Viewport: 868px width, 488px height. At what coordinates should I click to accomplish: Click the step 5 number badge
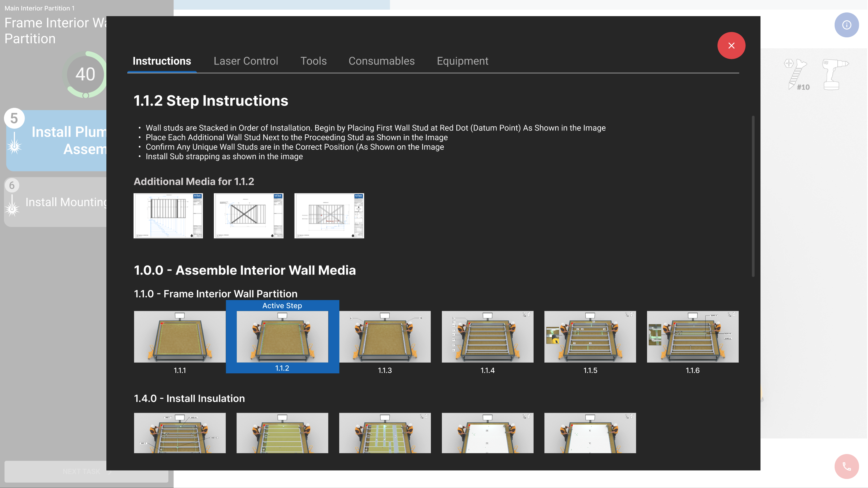point(14,118)
